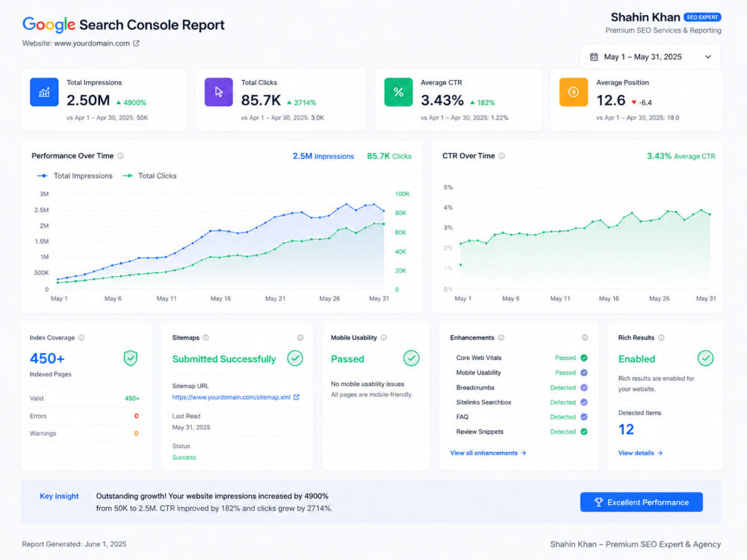
Task: Click the purple Total Clicks cursor icon
Action: [219, 92]
